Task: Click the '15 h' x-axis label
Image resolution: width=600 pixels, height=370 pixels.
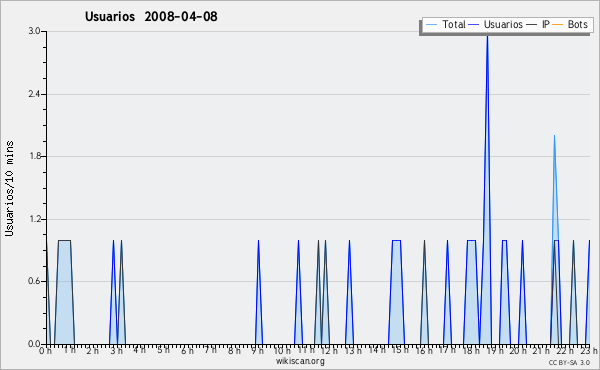Action: (x=400, y=350)
